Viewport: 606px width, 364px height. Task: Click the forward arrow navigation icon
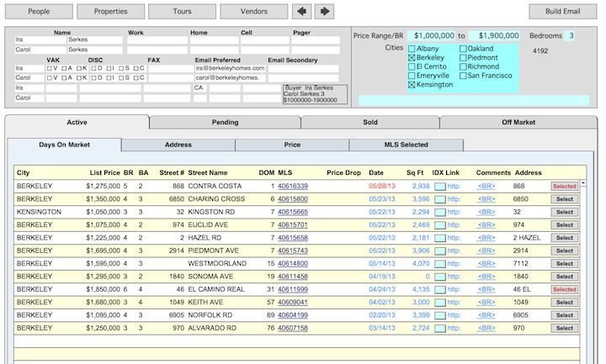(x=324, y=12)
